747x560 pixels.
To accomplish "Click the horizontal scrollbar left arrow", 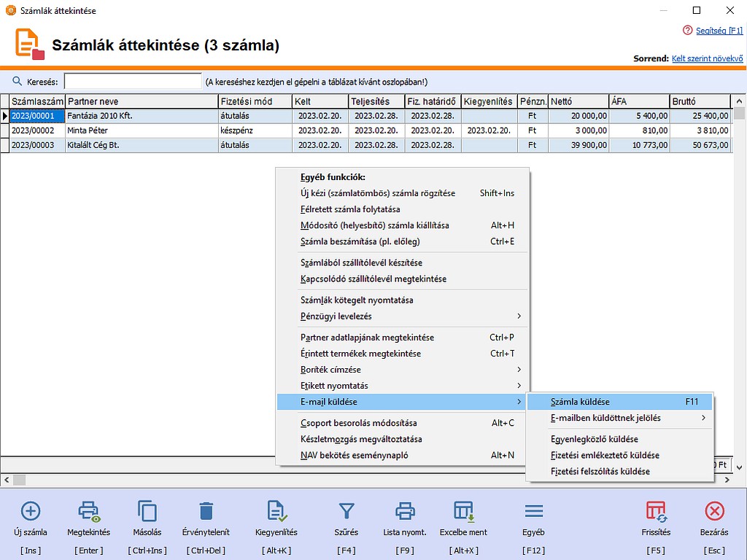I will point(6,480).
